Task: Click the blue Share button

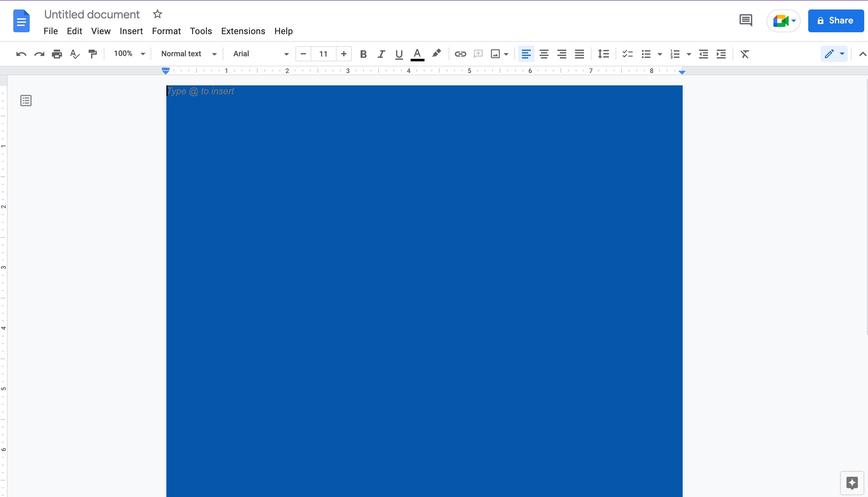Action: (x=835, y=21)
